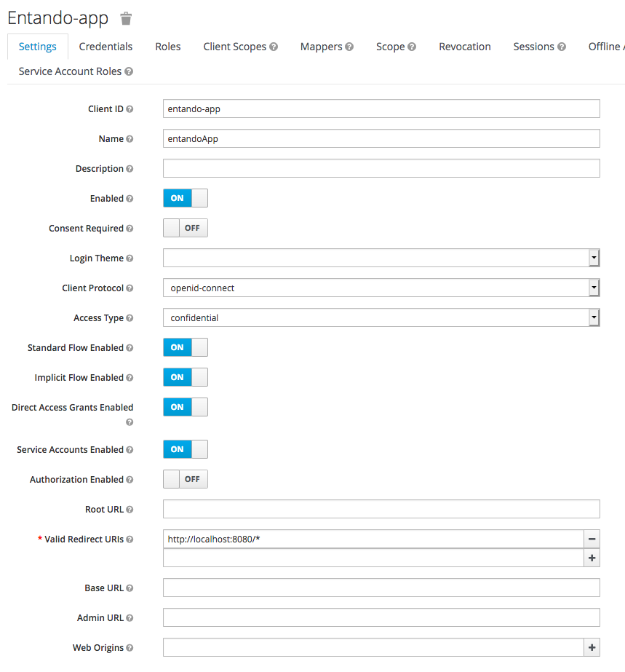Screen dimensions: 625x672
Task: Enable the Authorization Enabled switch
Action: tap(186, 479)
